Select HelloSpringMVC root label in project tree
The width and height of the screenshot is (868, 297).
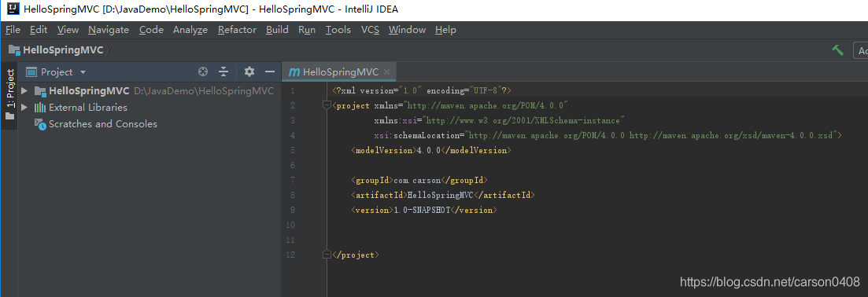pyautogui.click(x=89, y=90)
